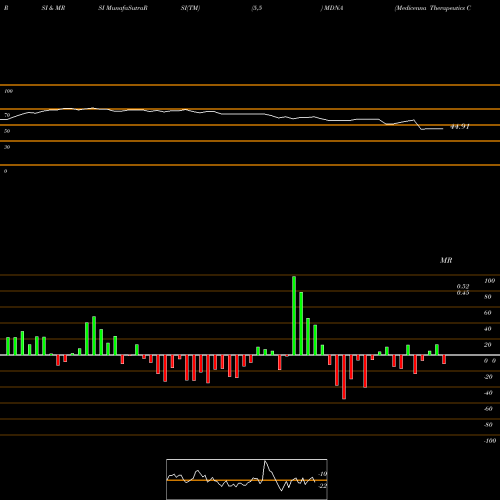Open the small overview chart thumbnail
The image size is (500, 500).
247,479
